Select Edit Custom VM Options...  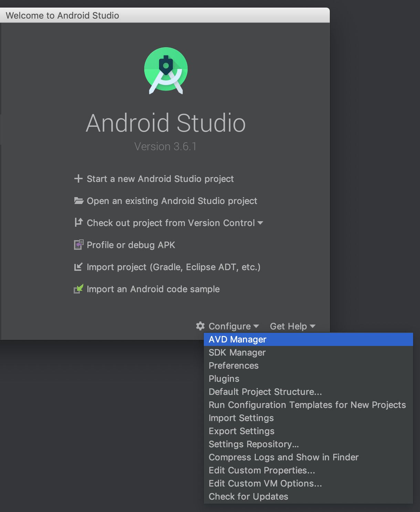[x=308, y=483]
